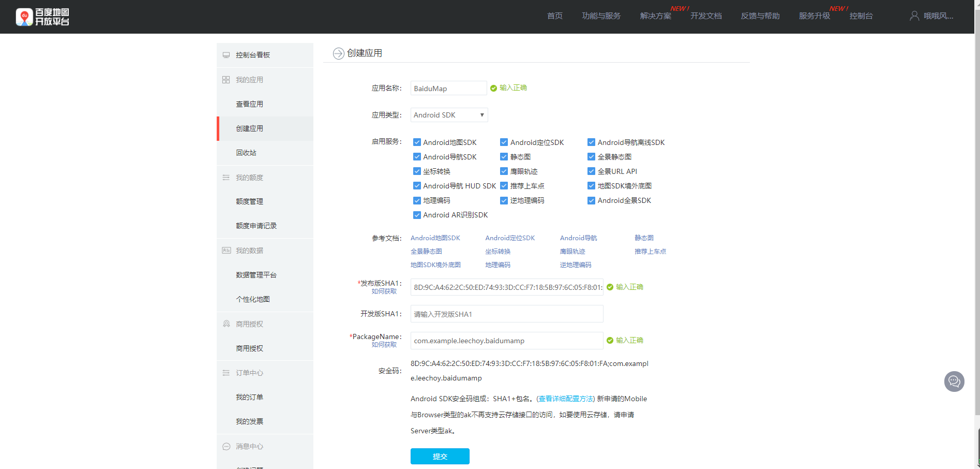980x469 pixels.
Task: Uncheck the Android定位SDK checkbox
Action: tap(504, 142)
